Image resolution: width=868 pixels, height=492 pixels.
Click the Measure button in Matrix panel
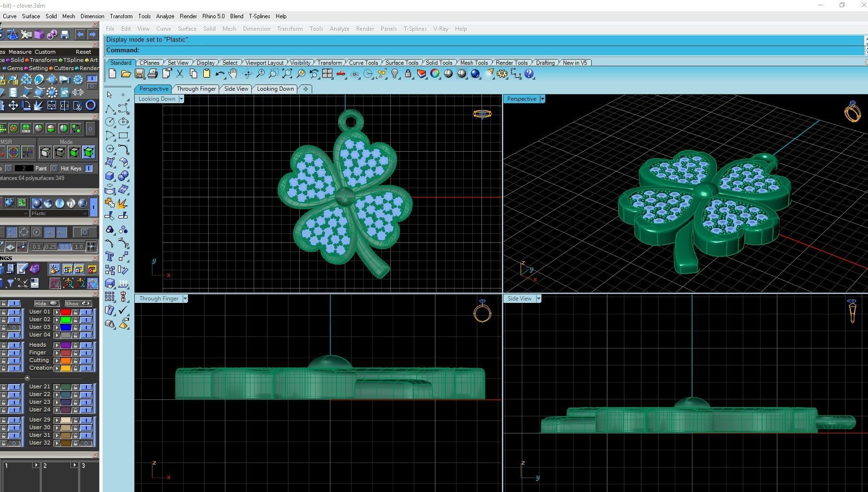[x=20, y=52]
